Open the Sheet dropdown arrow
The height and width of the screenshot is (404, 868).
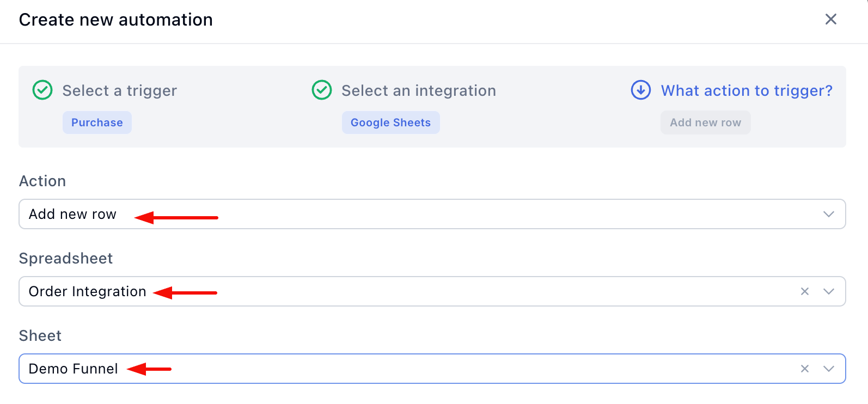828,369
